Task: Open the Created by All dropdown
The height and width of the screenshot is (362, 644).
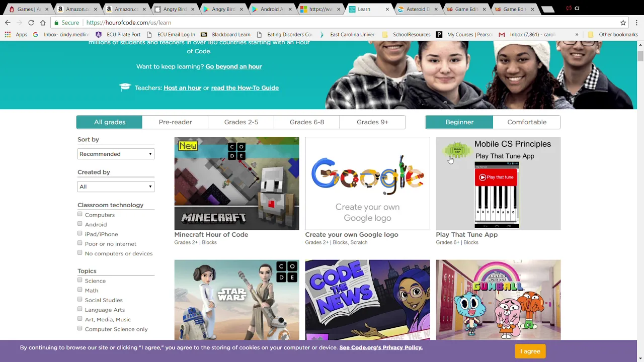Action: point(116,187)
